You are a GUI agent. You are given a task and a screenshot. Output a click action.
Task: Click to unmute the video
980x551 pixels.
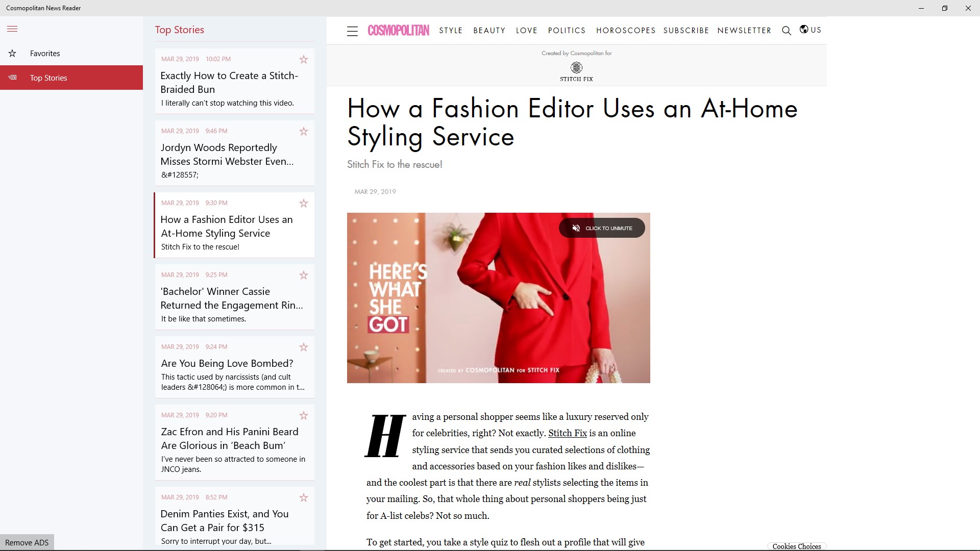click(x=602, y=228)
